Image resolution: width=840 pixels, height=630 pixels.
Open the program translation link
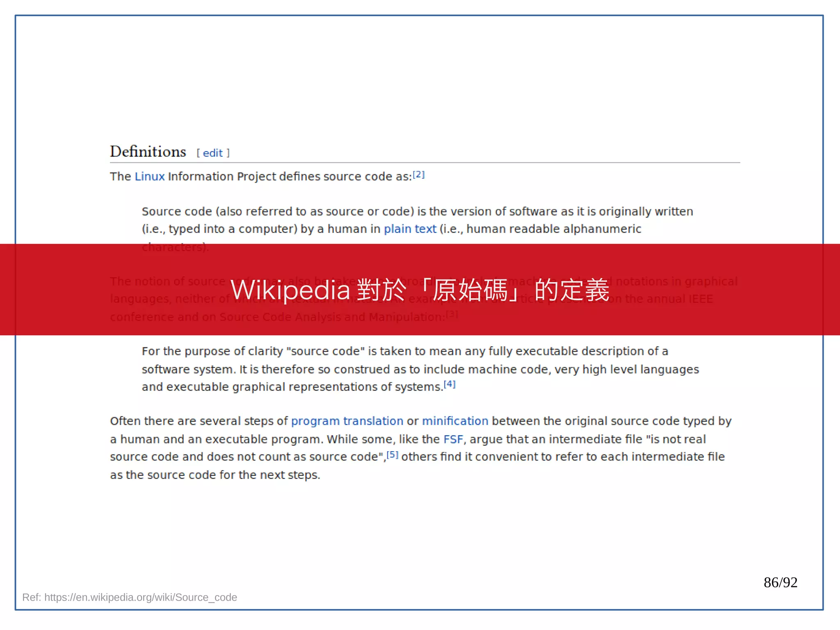tap(347, 421)
